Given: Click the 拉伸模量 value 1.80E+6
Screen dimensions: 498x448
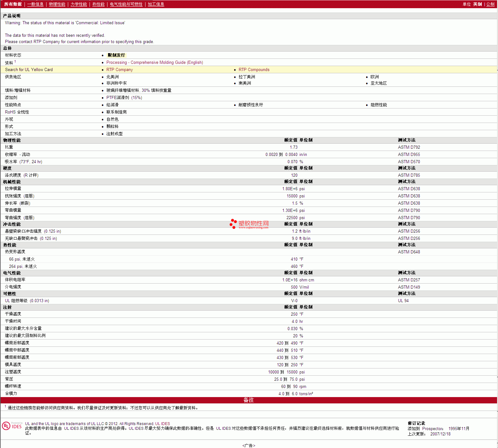Looking at the screenshot, I should pyautogui.click(x=290, y=189).
